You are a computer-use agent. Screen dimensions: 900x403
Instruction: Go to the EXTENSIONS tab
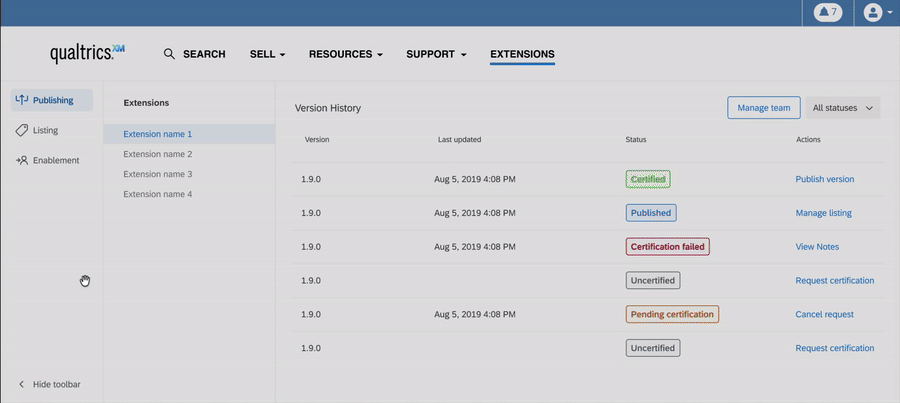pyautogui.click(x=522, y=54)
